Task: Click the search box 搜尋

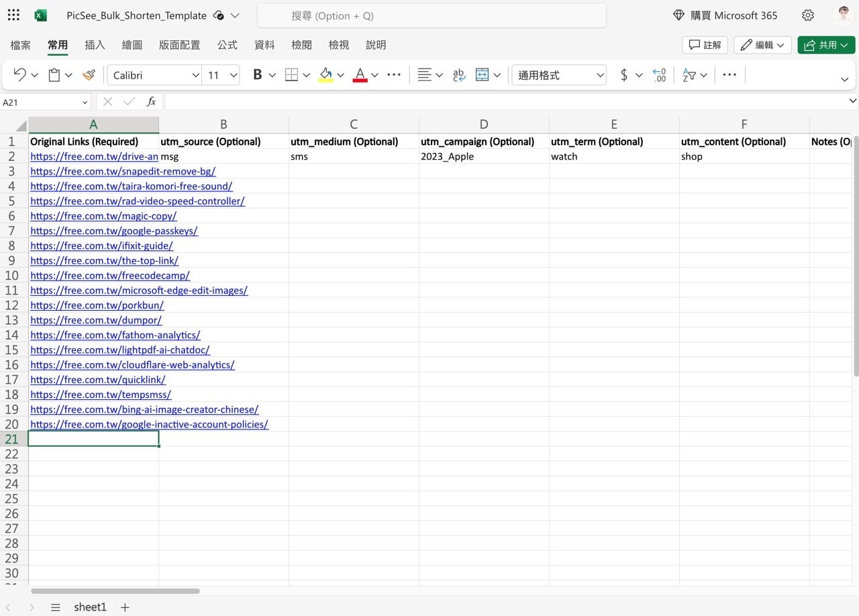Action: pyautogui.click(x=432, y=15)
